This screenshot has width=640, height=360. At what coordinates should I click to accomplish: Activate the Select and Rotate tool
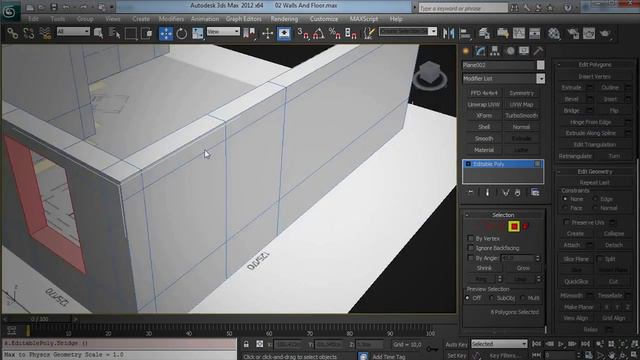tap(182, 33)
